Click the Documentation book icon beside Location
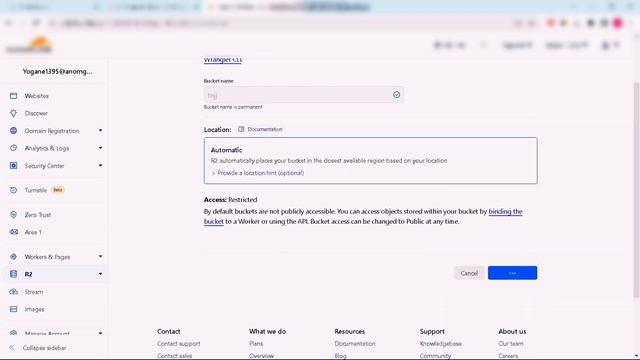The height and width of the screenshot is (360, 640). (241, 129)
